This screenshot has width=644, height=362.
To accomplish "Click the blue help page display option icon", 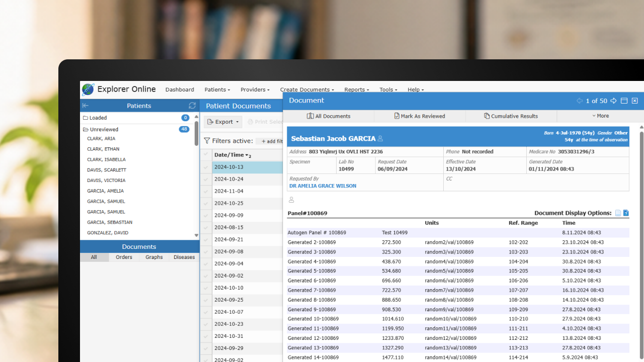I will pyautogui.click(x=626, y=213).
